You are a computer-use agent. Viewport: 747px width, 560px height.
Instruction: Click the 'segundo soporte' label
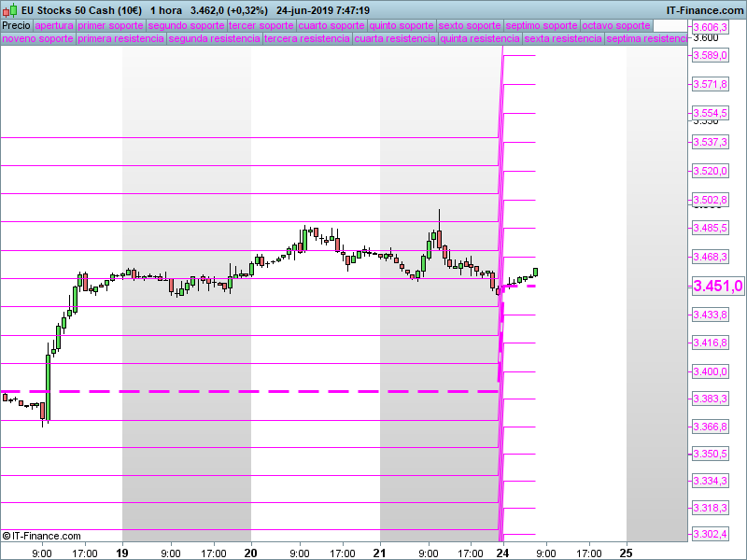186,25
